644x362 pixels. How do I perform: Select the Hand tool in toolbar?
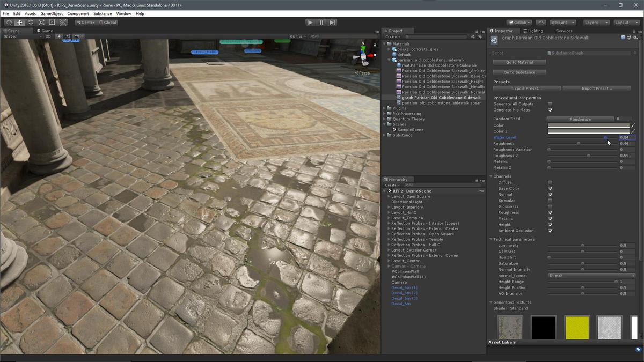pyautogui.click(x=9, y=23)
